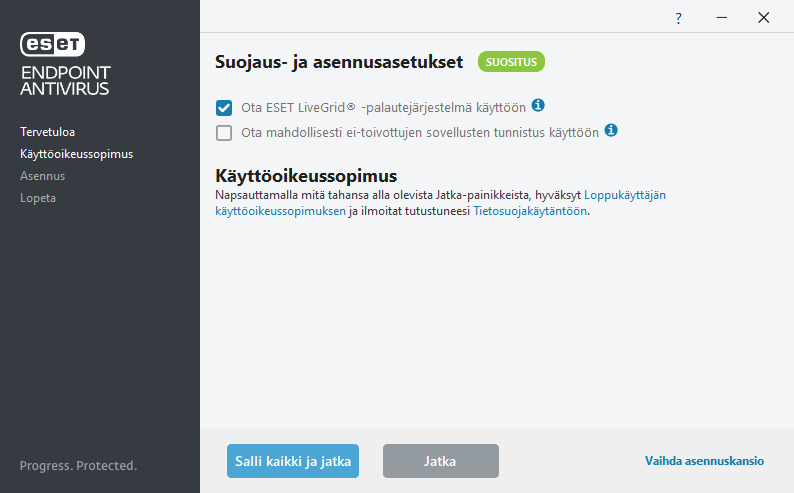The height and width of the screenshot is (493, 794).
Task: Select Käyttöoikeussopimus step in sidebar
Action: [x=76, y=154]
